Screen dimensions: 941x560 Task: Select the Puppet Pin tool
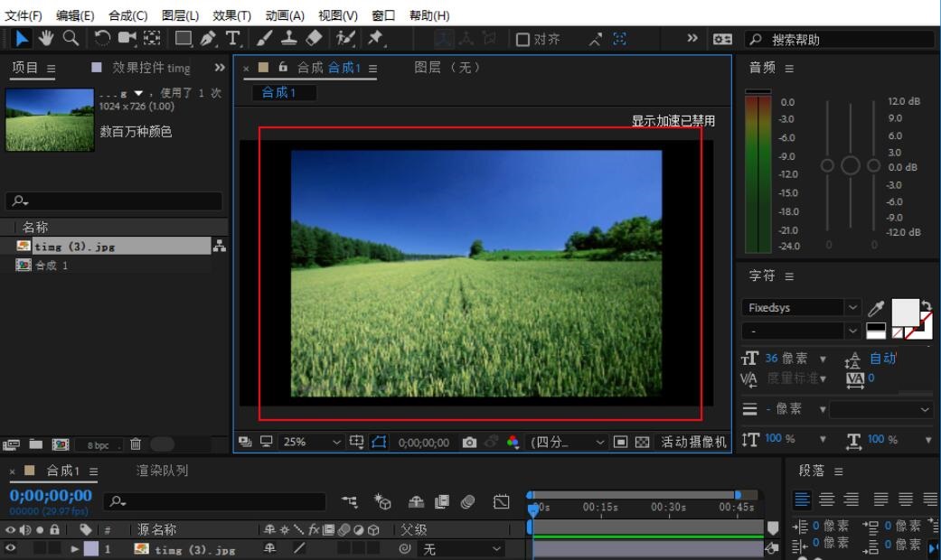click(x=375, y=38)
